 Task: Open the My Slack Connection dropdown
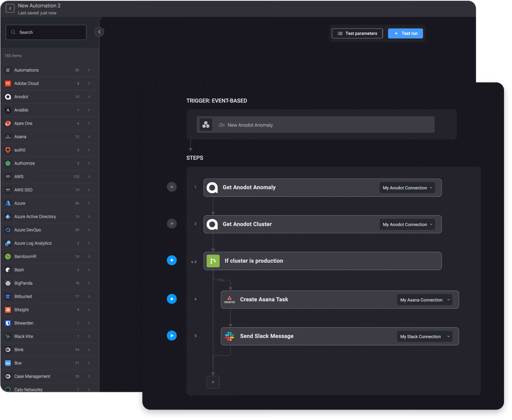tap(425, 337)
